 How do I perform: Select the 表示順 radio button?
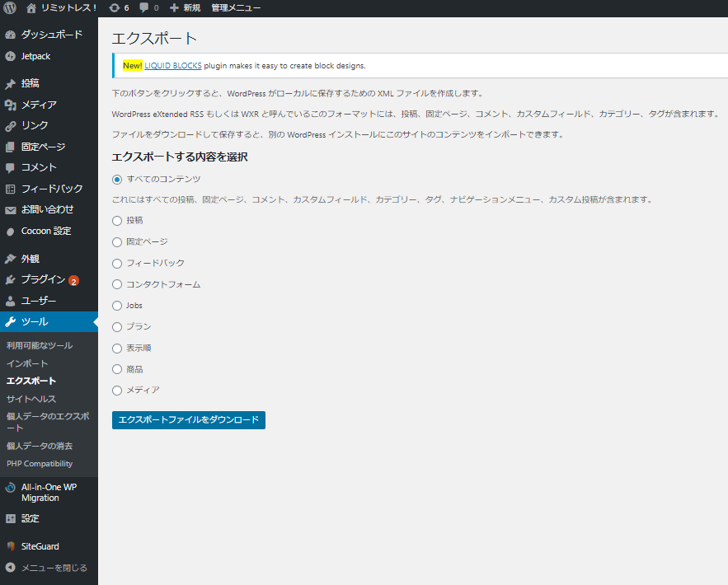pyautogui.click(x=117, y=349)
